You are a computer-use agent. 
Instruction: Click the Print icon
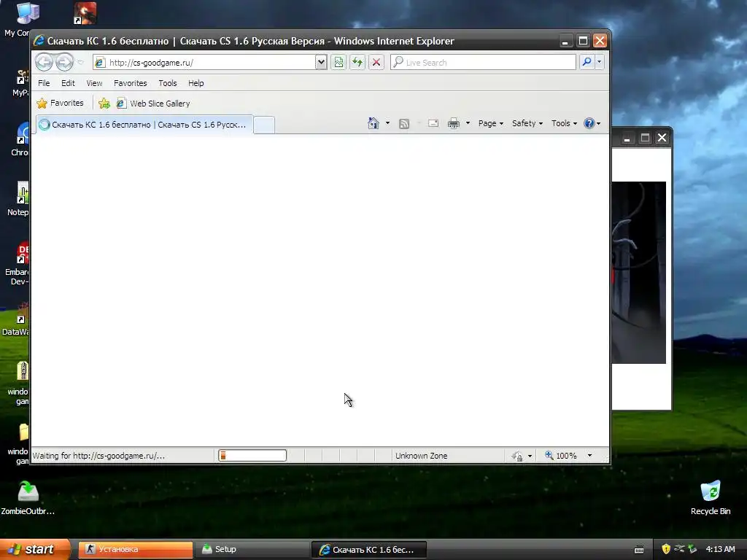pyautogui.click(x=454, y=124)
